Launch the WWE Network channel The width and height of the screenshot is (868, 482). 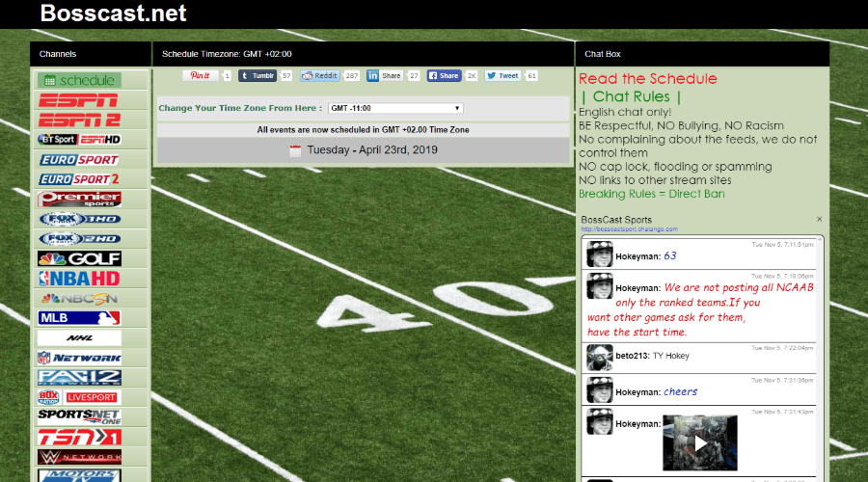(x=79, y=456)
